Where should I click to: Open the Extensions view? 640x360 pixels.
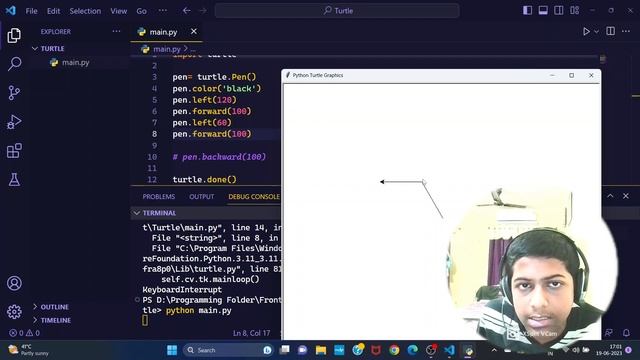[14, 151]
